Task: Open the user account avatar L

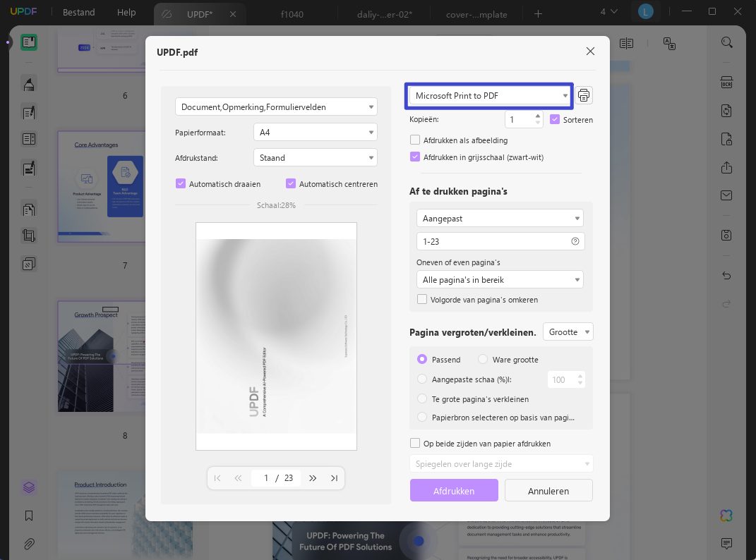Action: [646, 11]
